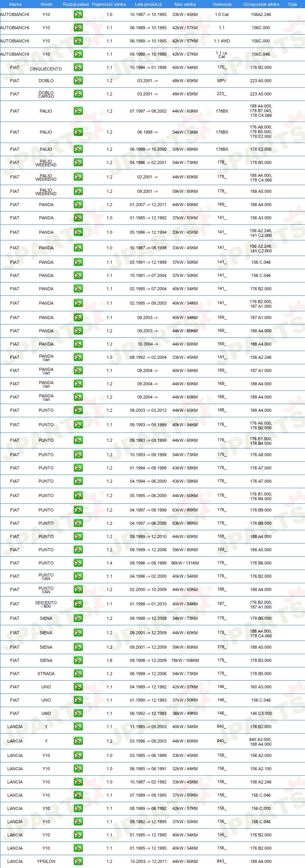The height and width of the screenshot is (868, 305).
Task: Click fuel icon in Uno 146 C3.000 row
Action: pos(78,713)
